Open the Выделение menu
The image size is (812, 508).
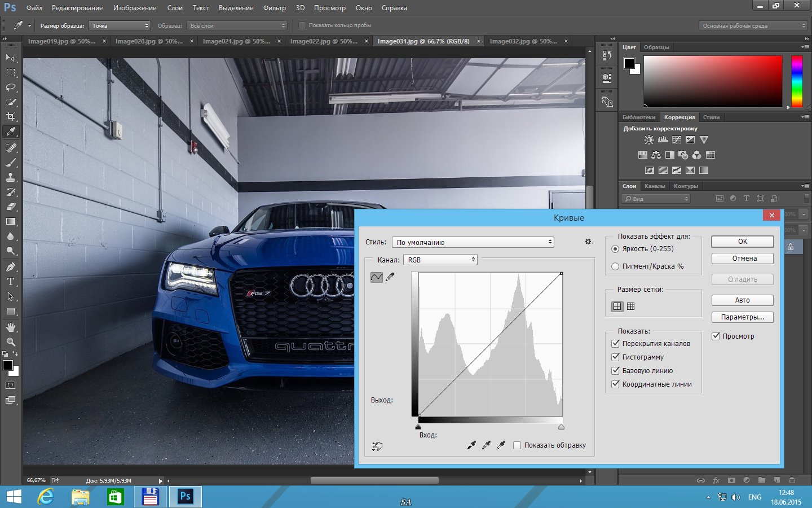tap(236, 8)
